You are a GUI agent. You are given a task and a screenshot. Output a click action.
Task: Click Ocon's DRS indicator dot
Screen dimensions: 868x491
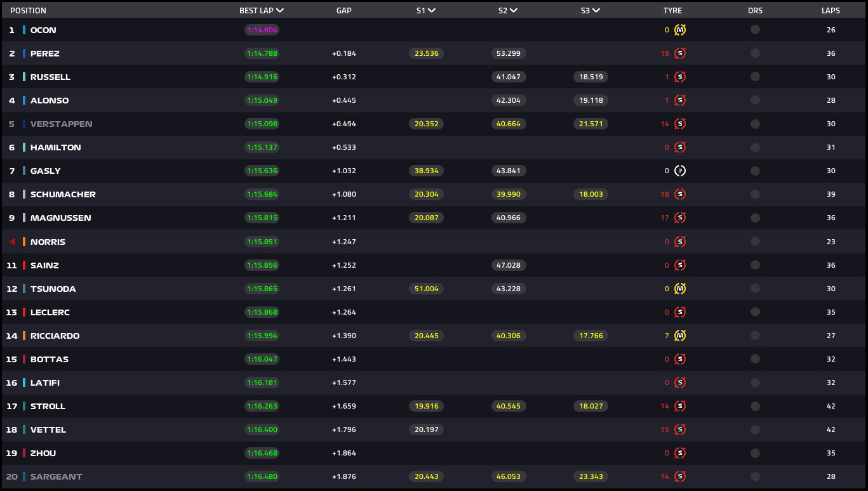point(755,30)
